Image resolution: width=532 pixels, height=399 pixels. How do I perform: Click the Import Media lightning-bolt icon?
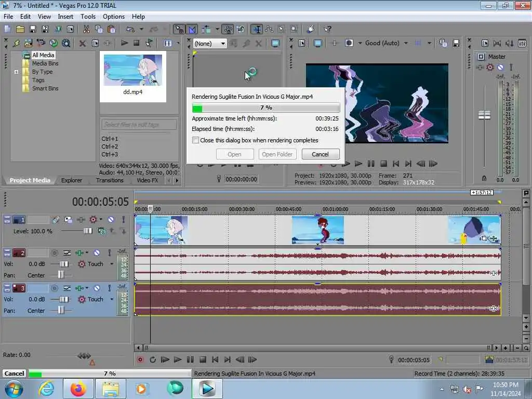[x=16, y=43]
